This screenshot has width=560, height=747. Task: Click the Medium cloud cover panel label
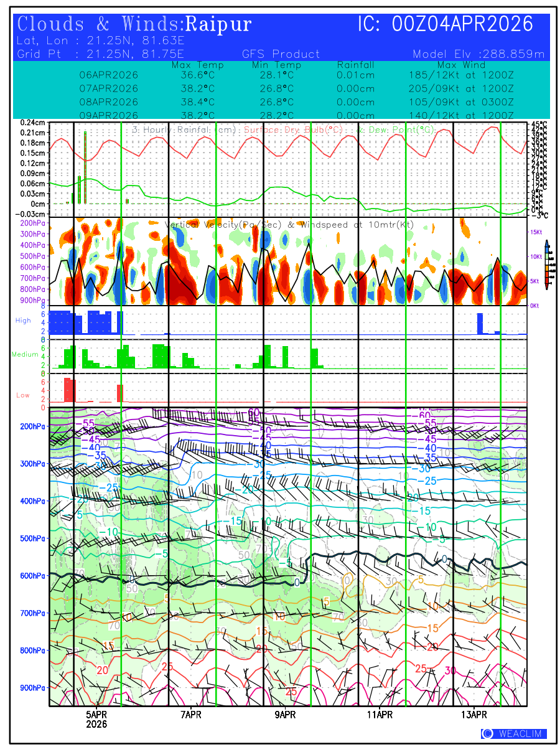(x=25, y=354)
